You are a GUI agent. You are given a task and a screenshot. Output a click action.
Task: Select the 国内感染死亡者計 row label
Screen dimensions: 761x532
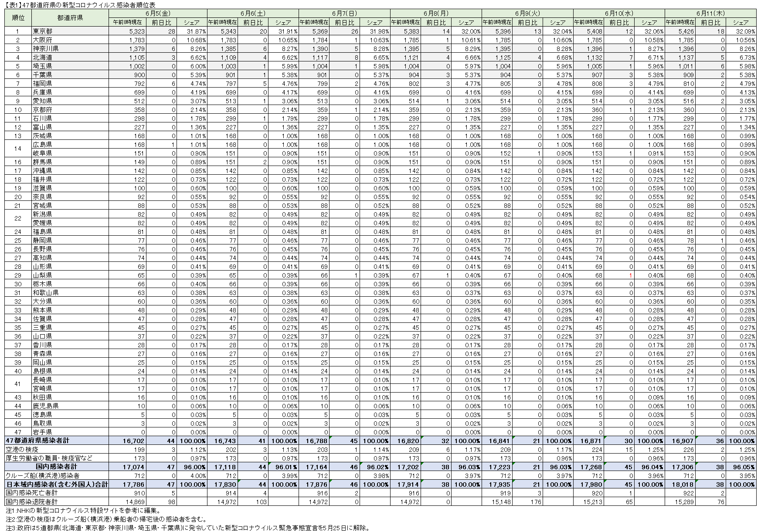click(x=57, y=493)
